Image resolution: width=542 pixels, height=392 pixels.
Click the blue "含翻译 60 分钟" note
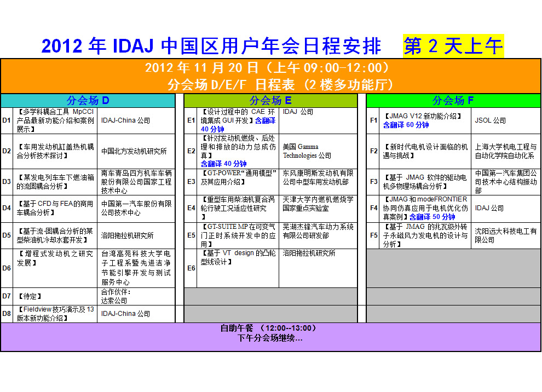[406, 125]
